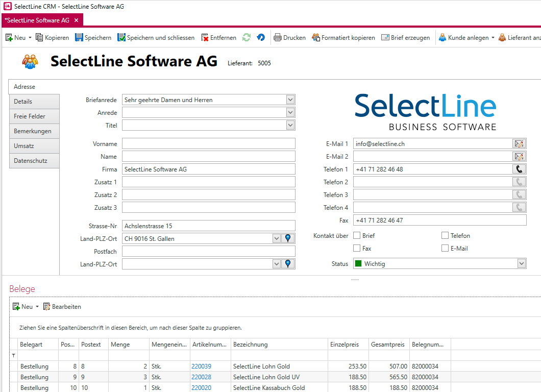541x392 pixels.
Task: Switch to the Freie Felder tab
Action: [34, 116]
